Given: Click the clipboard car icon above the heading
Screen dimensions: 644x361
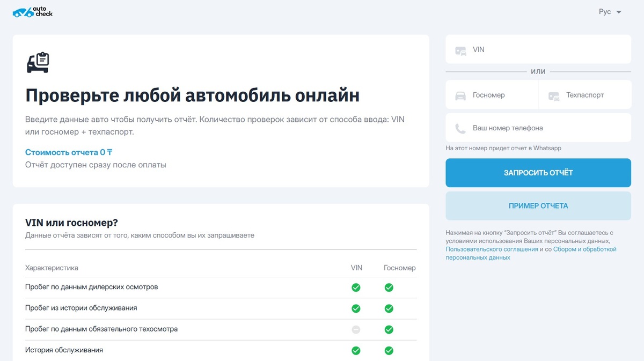Looking at the screenshot, I should click(38, 61).
